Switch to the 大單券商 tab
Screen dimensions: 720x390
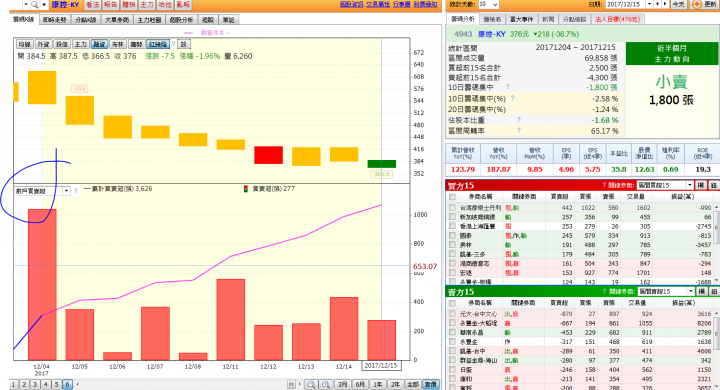(x=117, y=20)
